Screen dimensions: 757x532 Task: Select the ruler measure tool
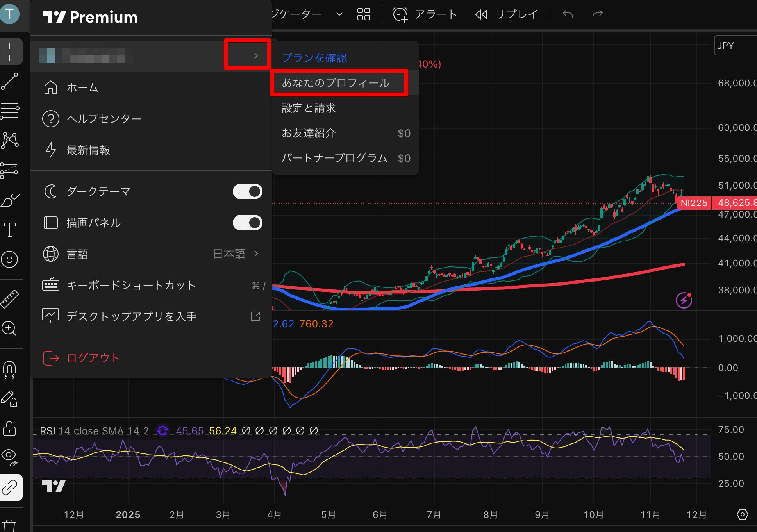point(10,299)
